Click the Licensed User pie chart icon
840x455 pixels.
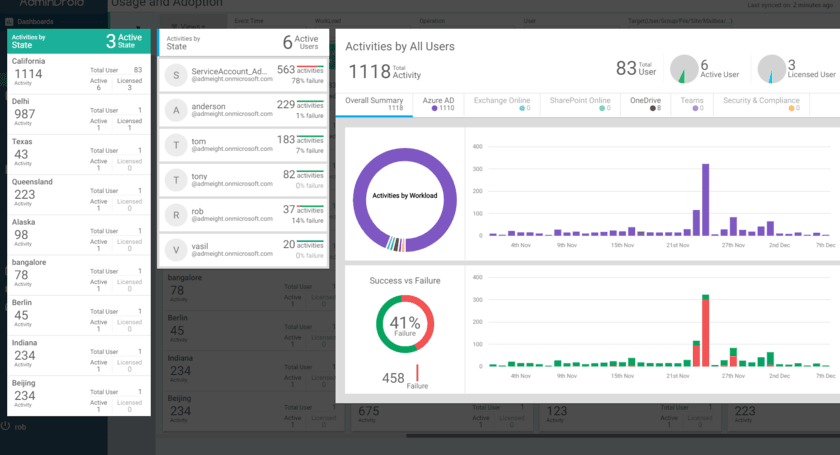(771, 69)
